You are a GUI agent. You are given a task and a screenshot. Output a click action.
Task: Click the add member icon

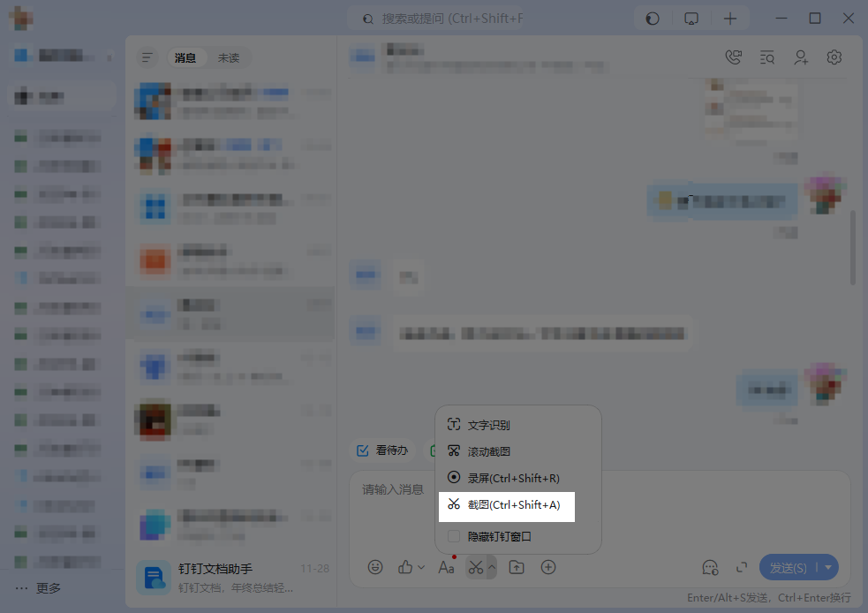click(x=800, y=57)
